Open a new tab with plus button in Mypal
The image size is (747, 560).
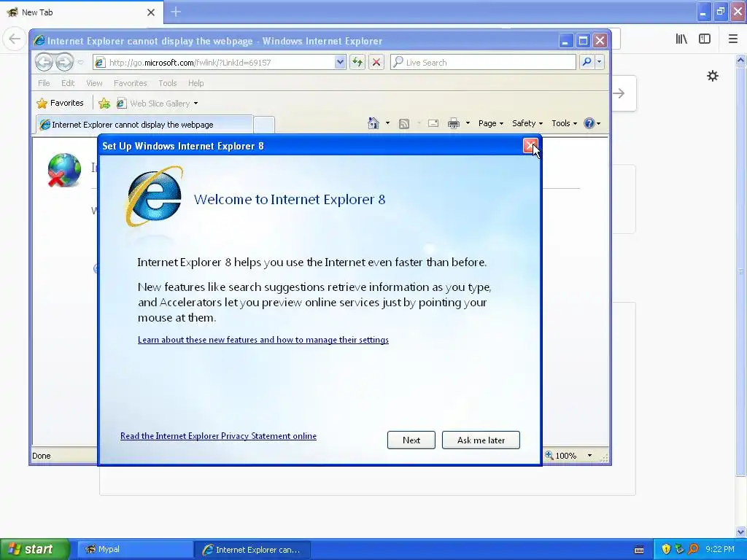point(176,12)
